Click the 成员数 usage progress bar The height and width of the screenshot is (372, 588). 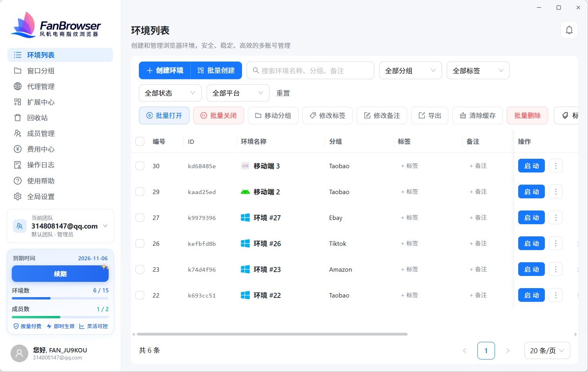tap(60, 317)
